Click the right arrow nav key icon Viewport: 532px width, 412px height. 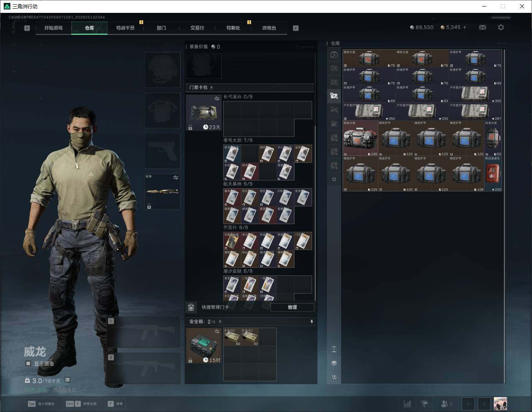[x=296, y=28]
